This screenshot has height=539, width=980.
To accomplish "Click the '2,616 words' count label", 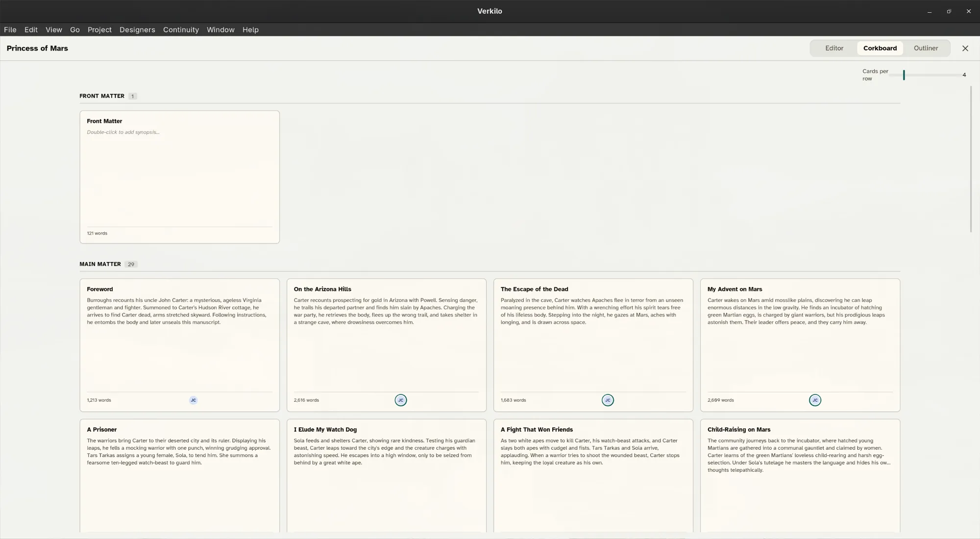I will [306, 400].
